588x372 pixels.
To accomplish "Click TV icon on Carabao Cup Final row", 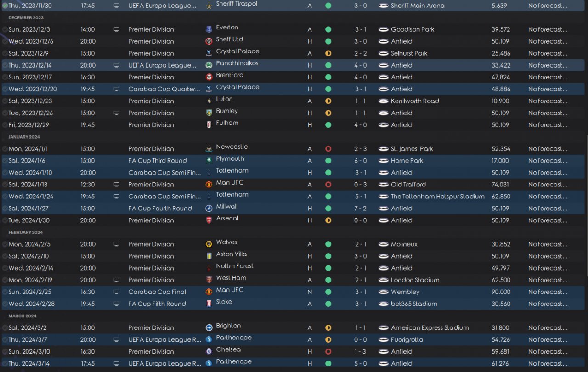I will click(116, 292).
